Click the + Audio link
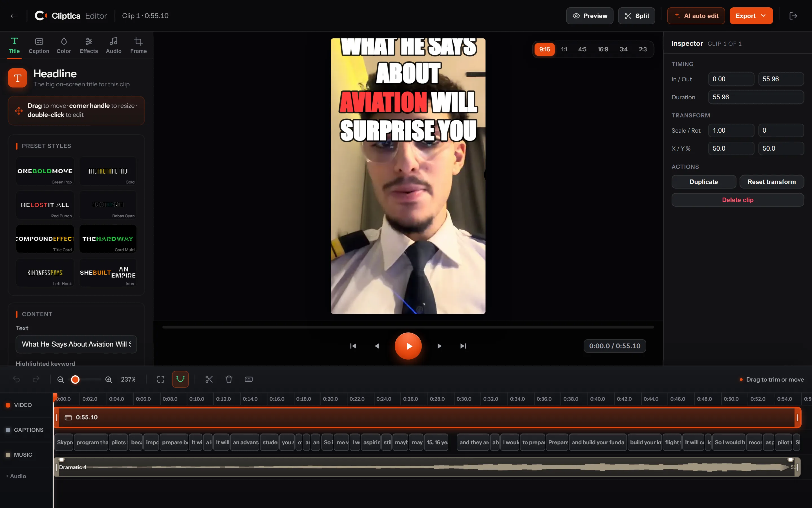 point(16,476)
